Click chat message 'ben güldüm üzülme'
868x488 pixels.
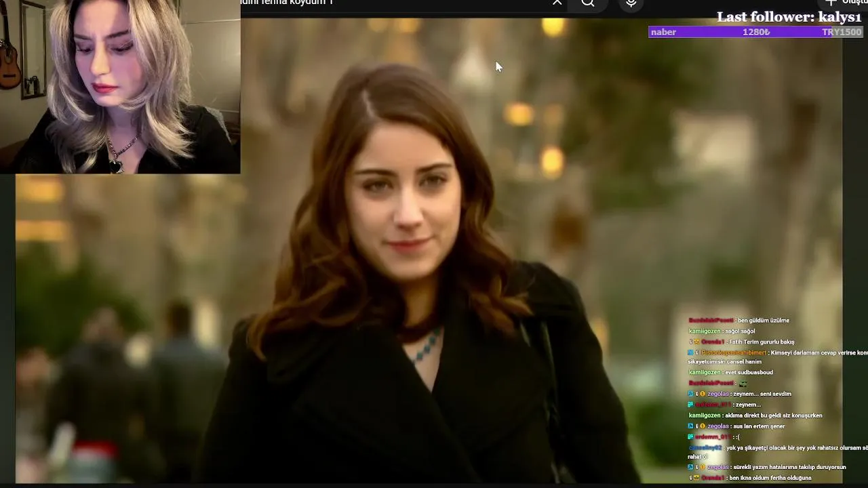pos(764,321)
